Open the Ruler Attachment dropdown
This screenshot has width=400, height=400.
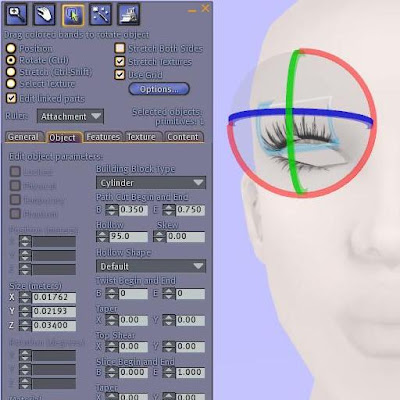[70, 116]
